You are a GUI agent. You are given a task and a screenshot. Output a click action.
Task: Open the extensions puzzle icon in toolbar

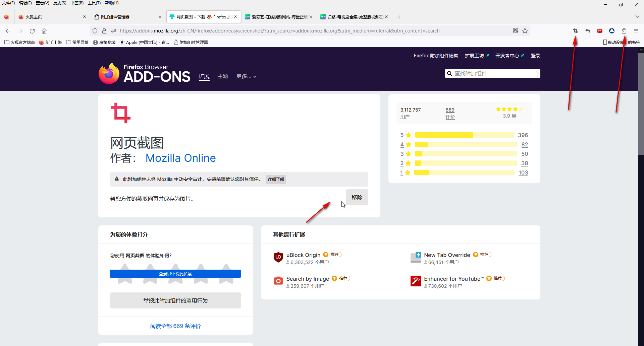click(624, 31)
